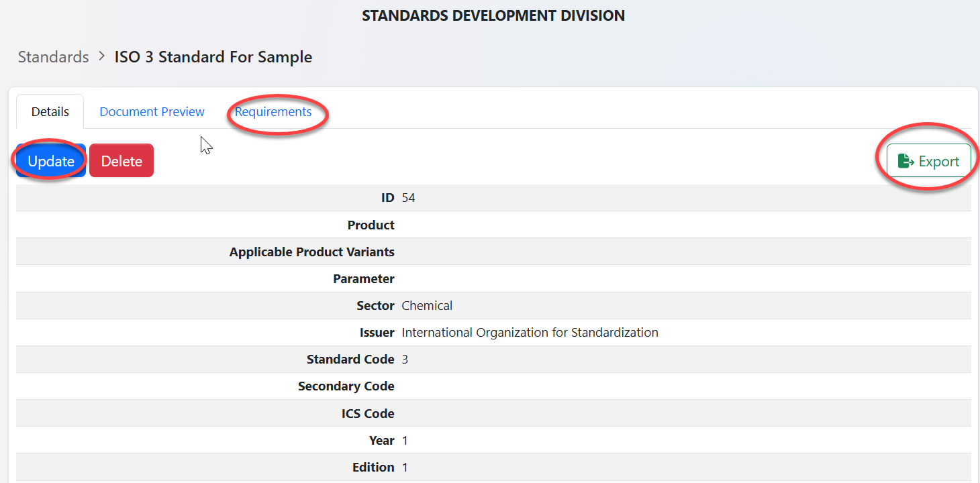Click the Standard Code value 3
The height and width of the screenshot is (483, 980).
(x=405, y=360)
